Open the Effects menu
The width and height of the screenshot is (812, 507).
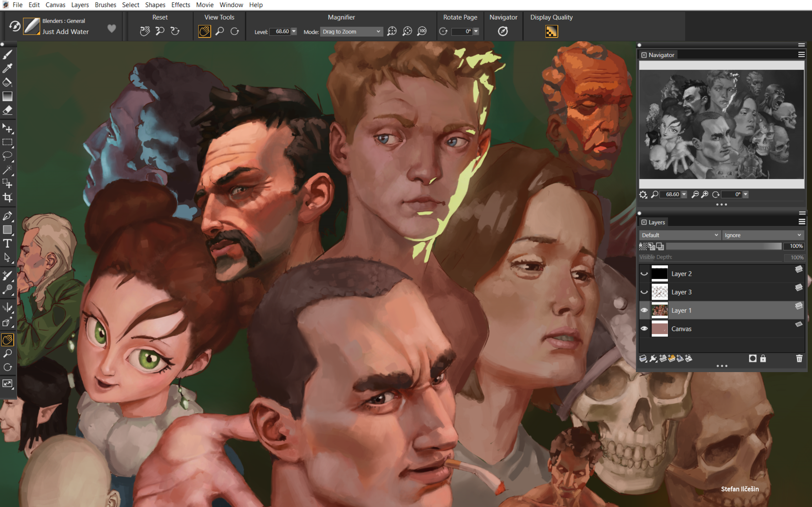coord(180,5)
